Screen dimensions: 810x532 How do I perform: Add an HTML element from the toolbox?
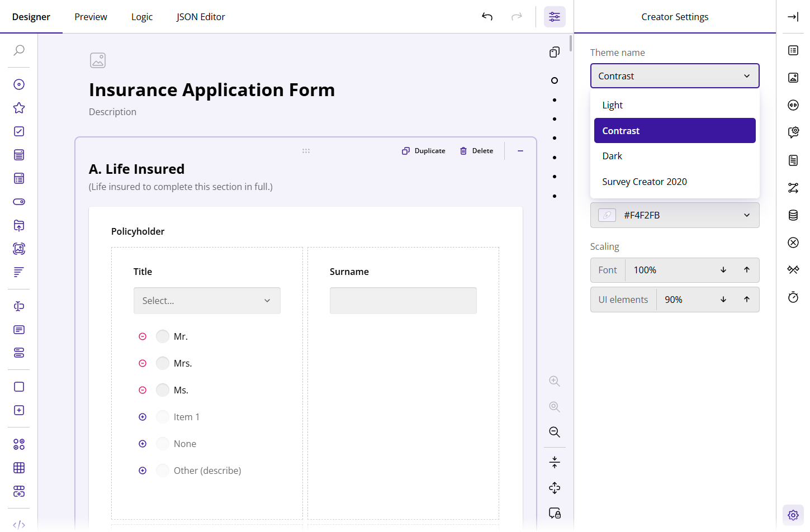pyautogui.click(x=18, y=525)
